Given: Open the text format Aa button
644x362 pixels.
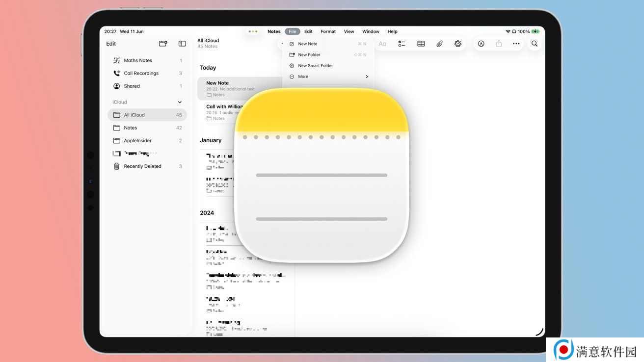Looking at the screenshot, I should point(382,44).
